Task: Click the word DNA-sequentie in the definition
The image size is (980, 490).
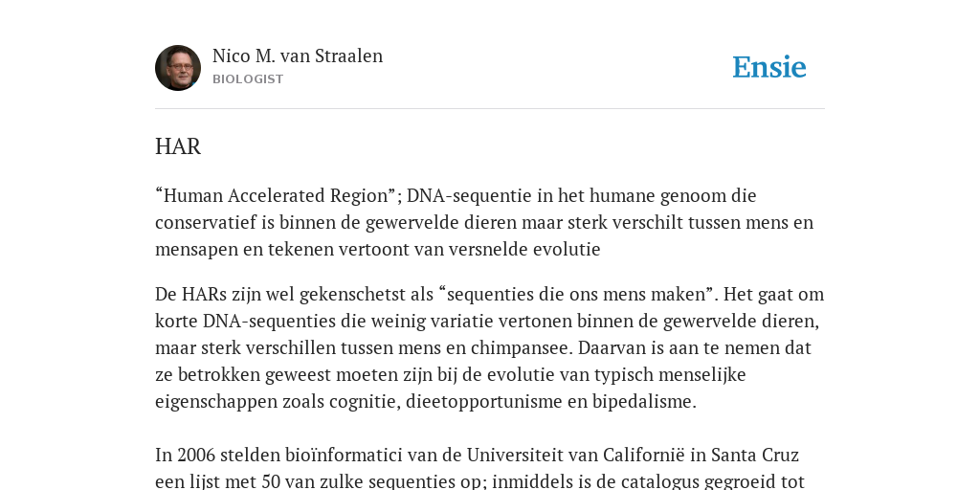Action: tap(471, 195)
